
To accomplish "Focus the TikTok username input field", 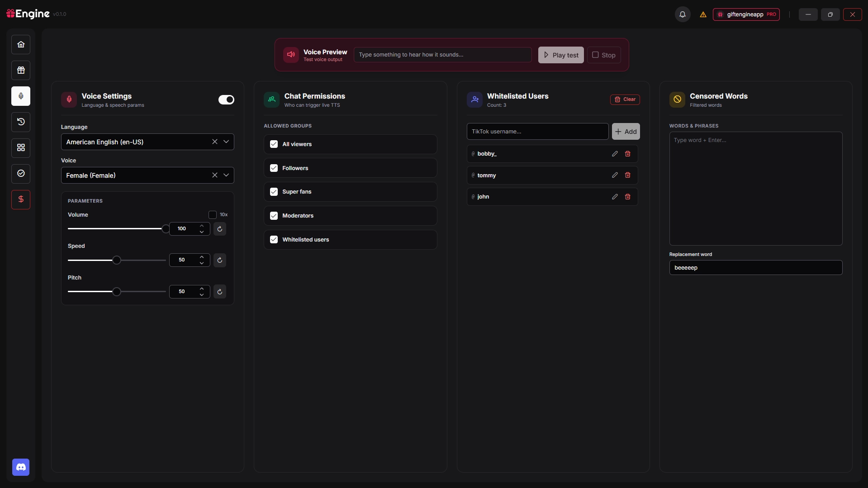I will click(537, 132).
